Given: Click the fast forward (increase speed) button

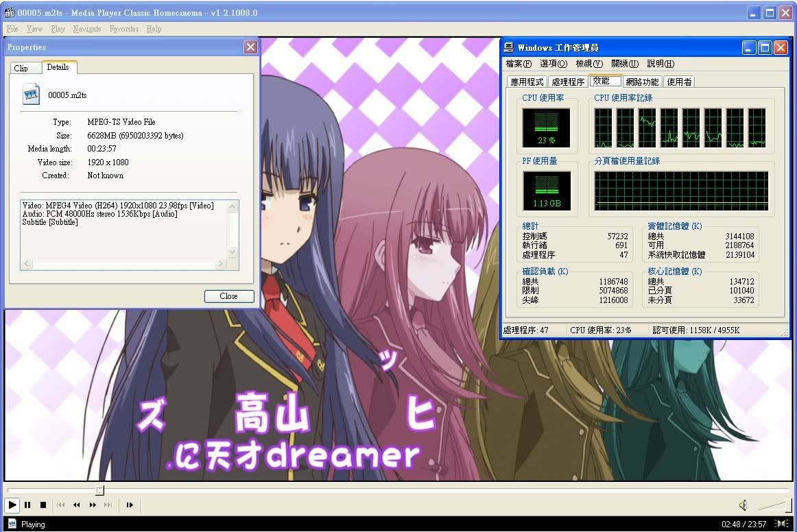Looking at the screenshot, I should (93, 505).
